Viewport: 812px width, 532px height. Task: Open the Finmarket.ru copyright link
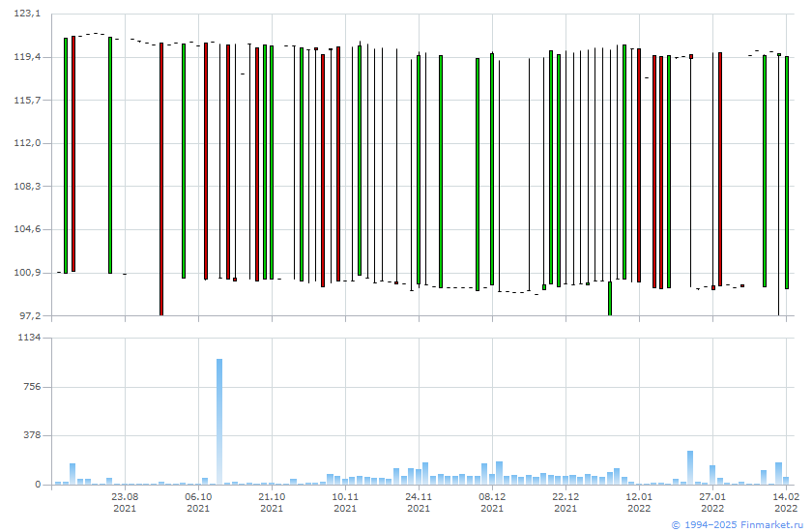coord(737,524)
